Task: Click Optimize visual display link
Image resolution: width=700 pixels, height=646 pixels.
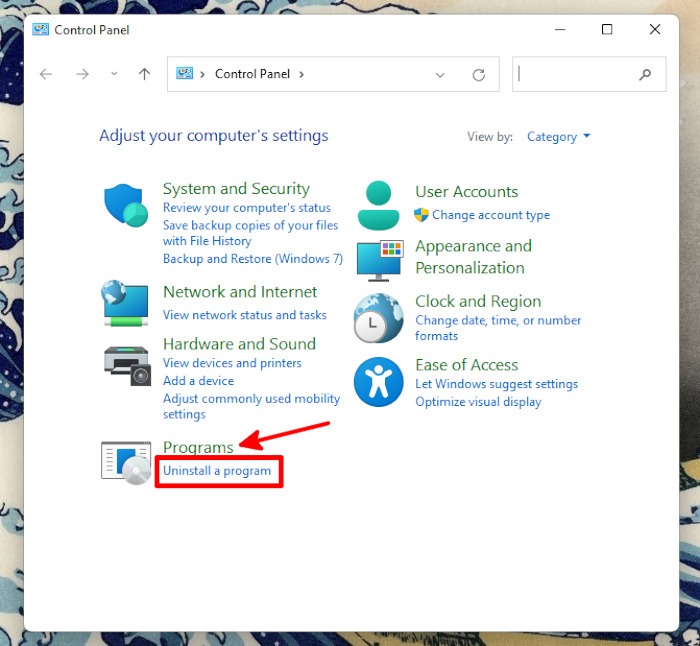Action: tap(478, 402)
